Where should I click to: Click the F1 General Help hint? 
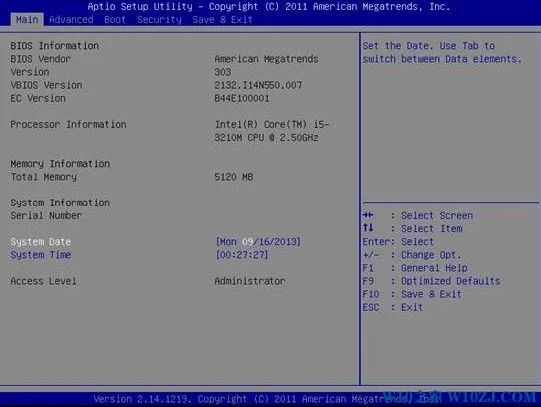[x=415, y=268]
